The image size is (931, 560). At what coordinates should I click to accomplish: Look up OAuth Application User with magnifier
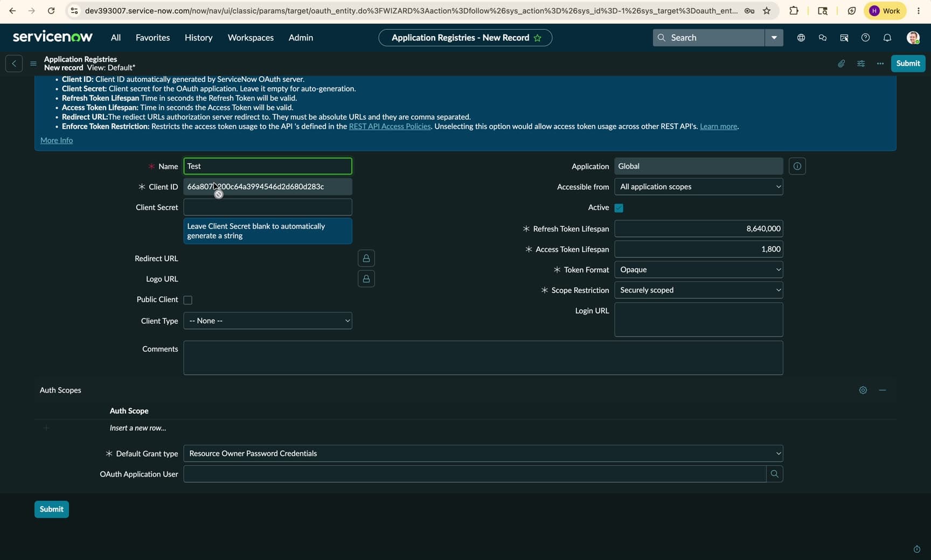click(775, 474)
